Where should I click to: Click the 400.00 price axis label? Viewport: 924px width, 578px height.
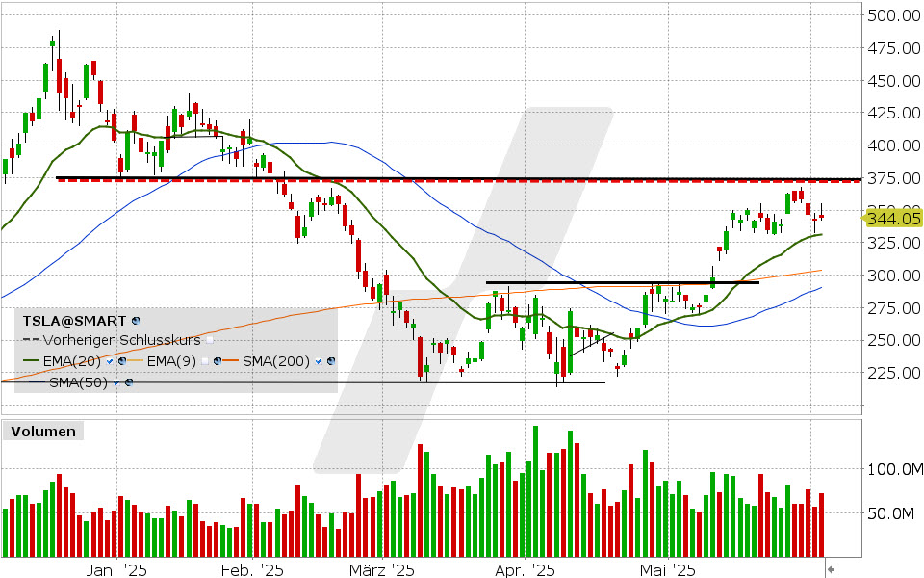click(894, 145)
